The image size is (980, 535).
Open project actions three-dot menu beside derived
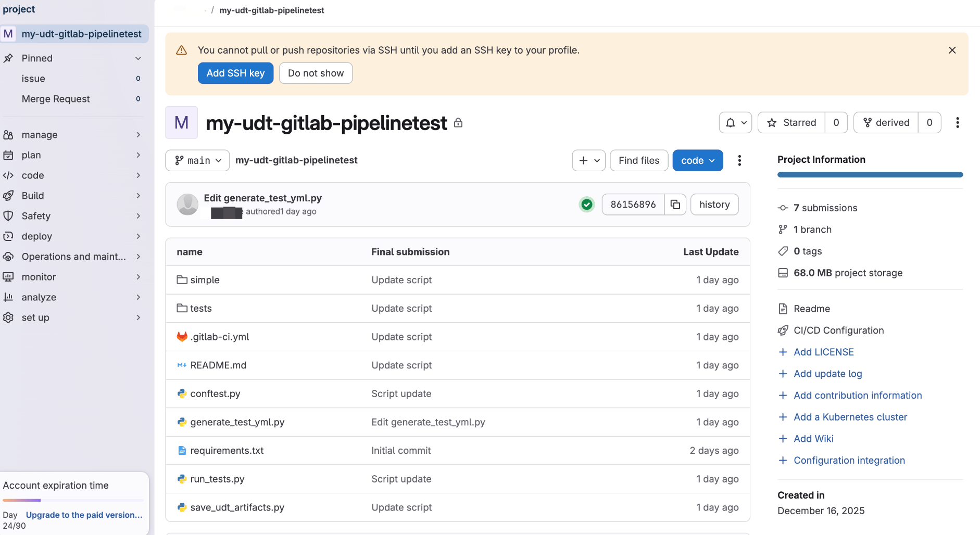[x=957, y=123]
